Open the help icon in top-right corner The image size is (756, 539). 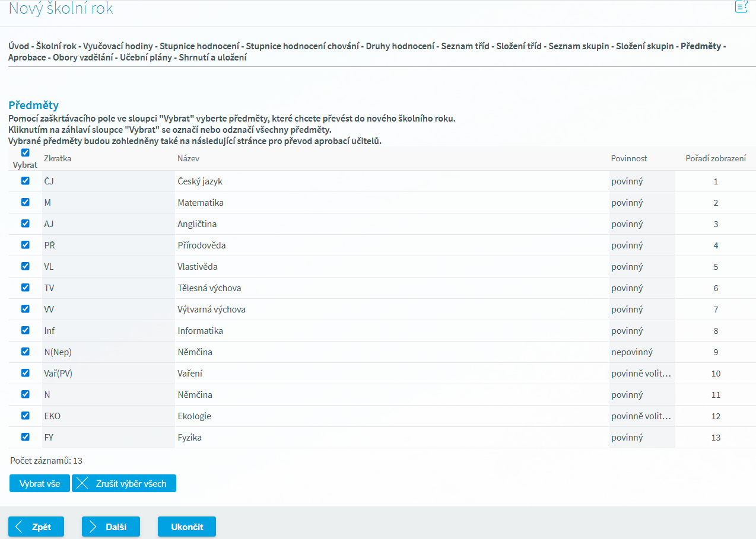pos(741,7)
